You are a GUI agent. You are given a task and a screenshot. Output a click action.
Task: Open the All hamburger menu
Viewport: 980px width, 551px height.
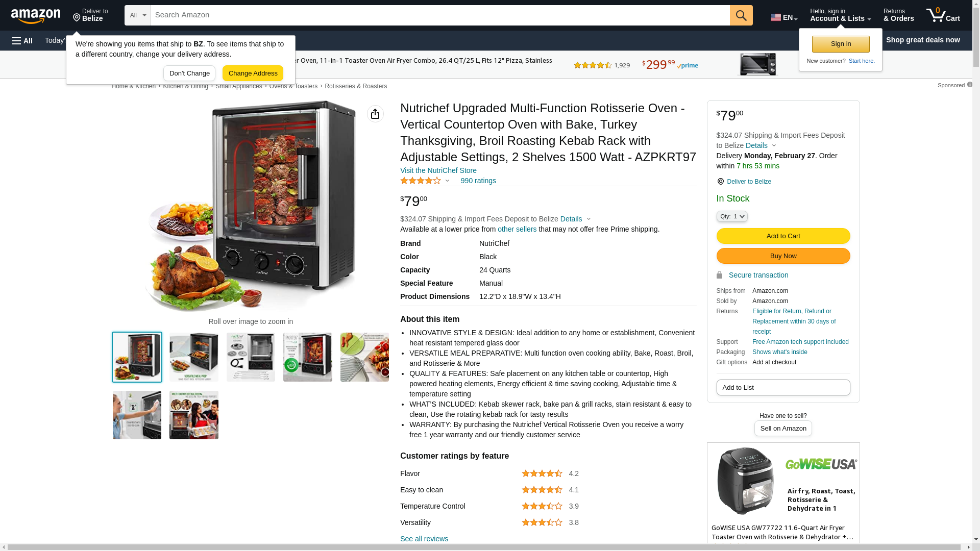point(22,40)
